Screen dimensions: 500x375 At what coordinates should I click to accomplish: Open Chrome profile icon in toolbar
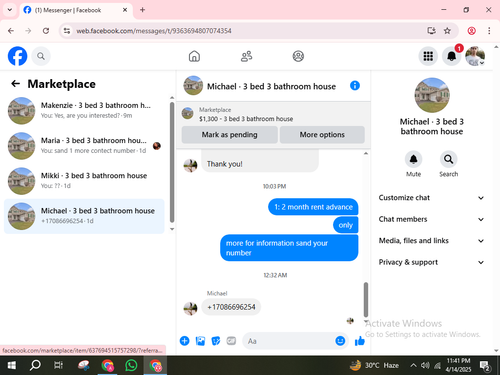[x=471, y=31]
